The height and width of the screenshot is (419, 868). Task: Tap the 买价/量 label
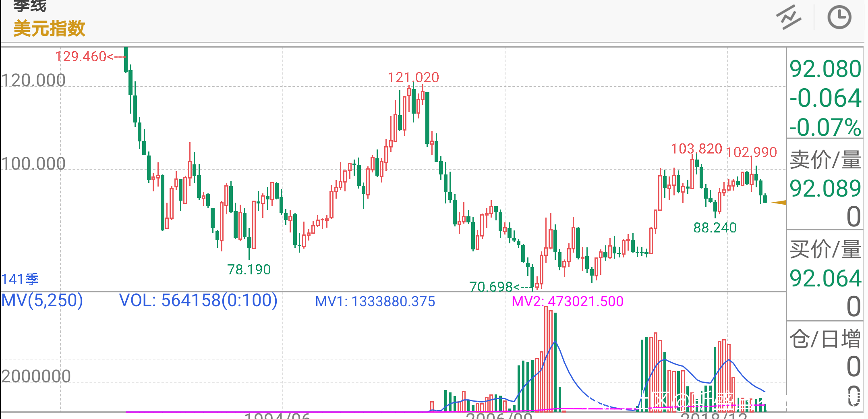(825, 249)
